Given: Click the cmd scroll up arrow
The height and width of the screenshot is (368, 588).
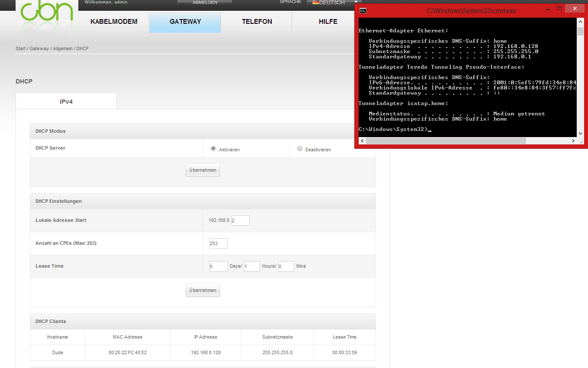Looking at the screenshot, I should click(580, 21).
